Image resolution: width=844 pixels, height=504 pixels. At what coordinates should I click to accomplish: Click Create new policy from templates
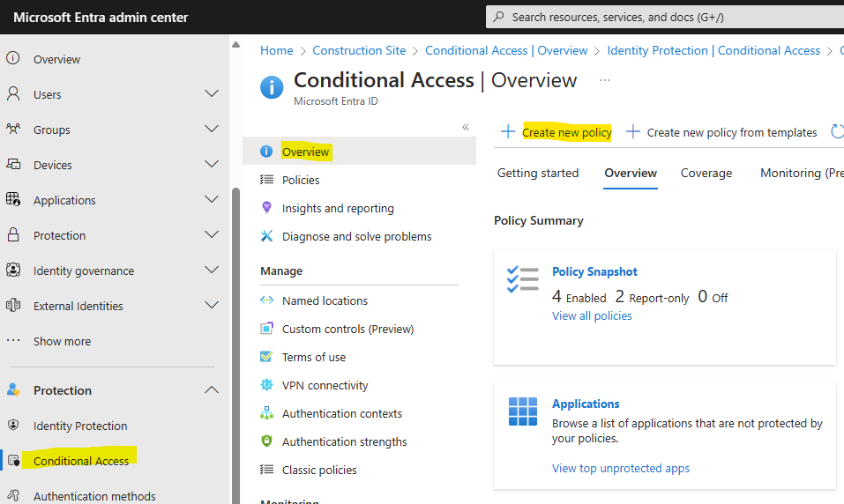tap(721, 132)
